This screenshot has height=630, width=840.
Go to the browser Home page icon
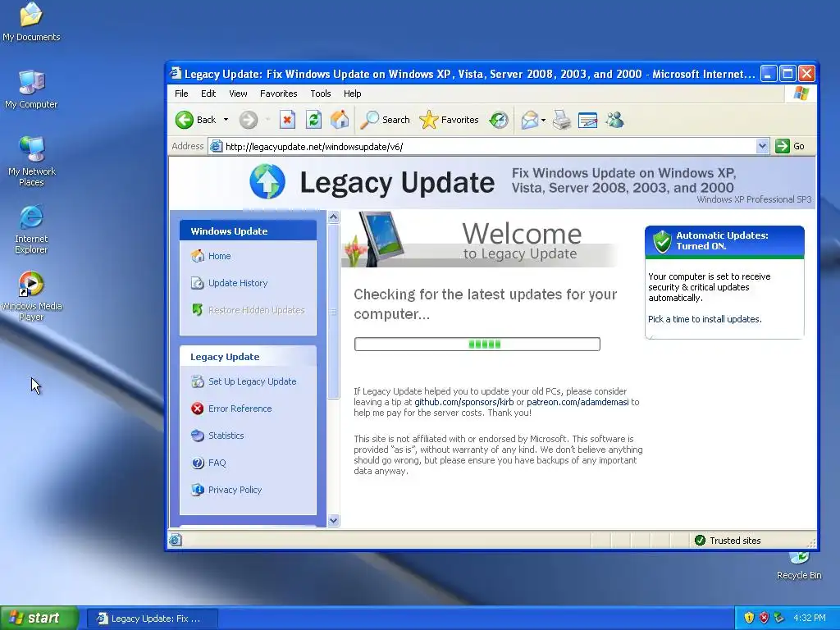[x=340, y=120]
